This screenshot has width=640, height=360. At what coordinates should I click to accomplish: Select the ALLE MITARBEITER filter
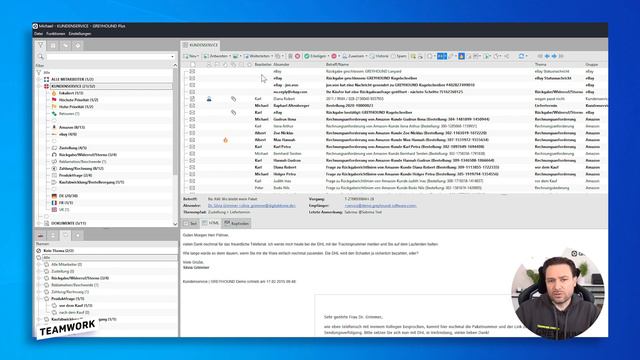(x=72, y=79)
